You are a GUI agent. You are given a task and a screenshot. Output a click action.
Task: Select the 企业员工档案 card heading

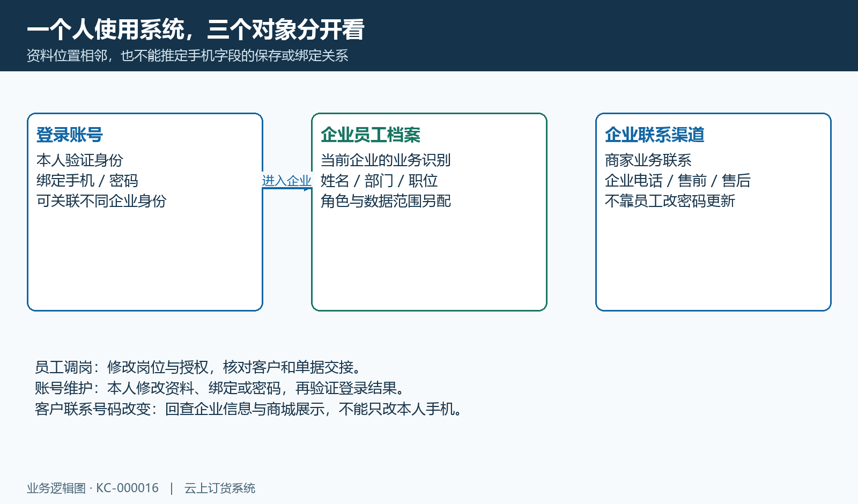(x=371, y=135)
